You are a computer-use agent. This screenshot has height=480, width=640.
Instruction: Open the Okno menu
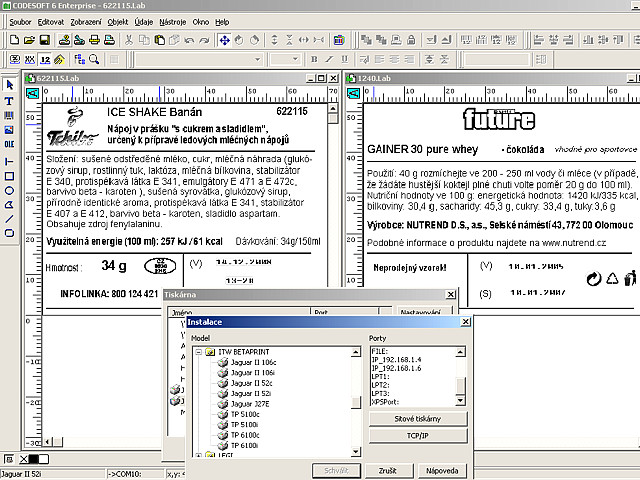tap(201, 22)
